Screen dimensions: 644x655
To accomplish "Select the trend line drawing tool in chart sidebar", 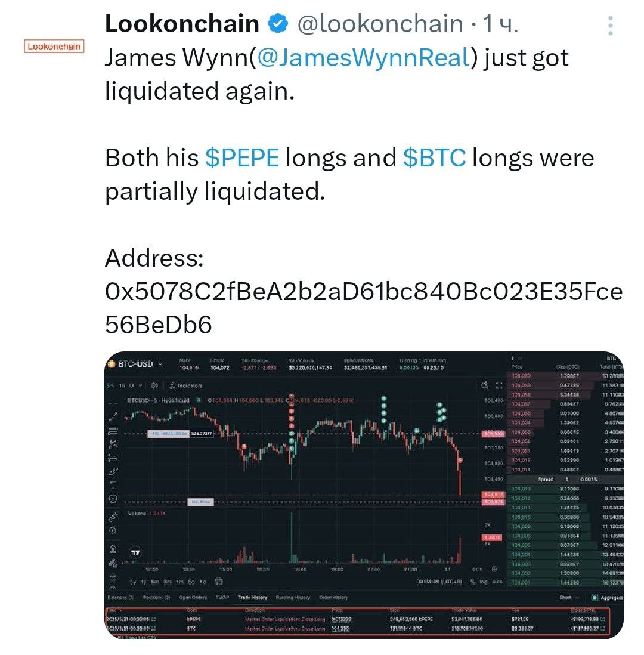I will [113, 416].
